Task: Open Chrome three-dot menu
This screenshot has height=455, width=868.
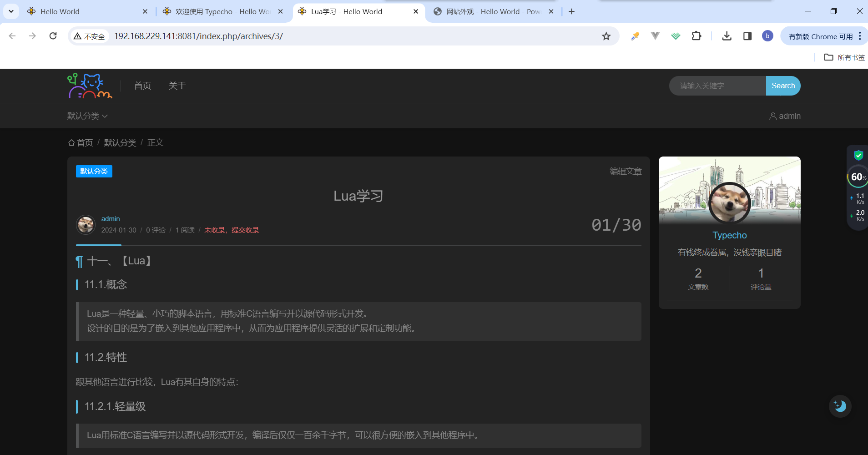Action: [860, 36]
